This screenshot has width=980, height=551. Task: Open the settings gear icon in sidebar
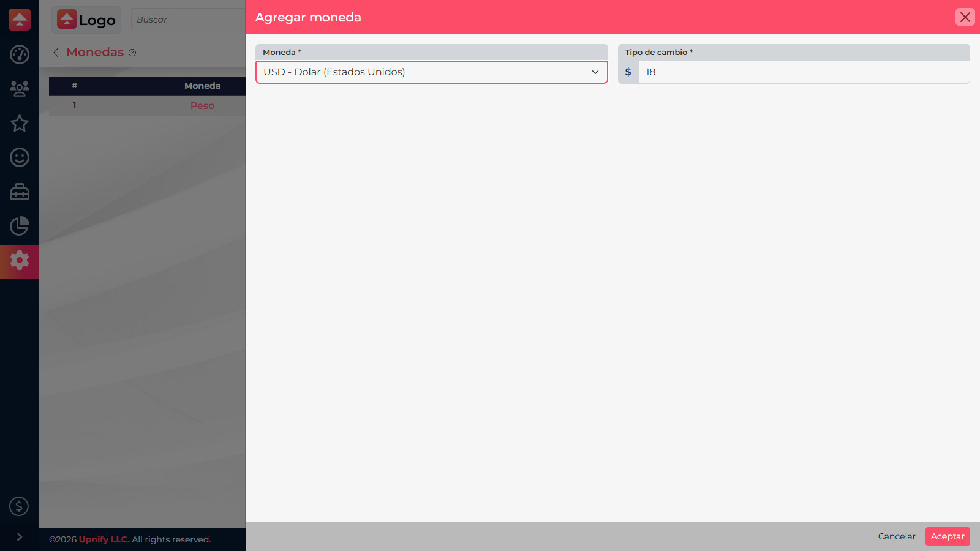click(20, 260)
